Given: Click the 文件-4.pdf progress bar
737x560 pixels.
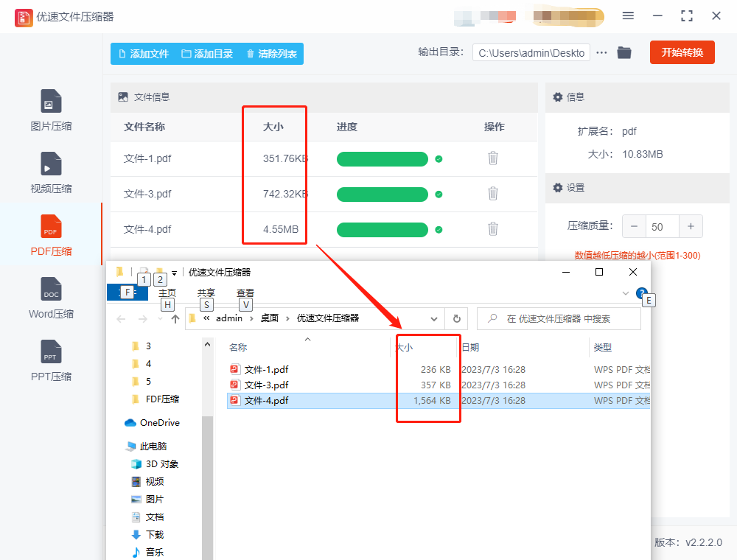Looking at the screenshot, I should (x=382, y=230).
